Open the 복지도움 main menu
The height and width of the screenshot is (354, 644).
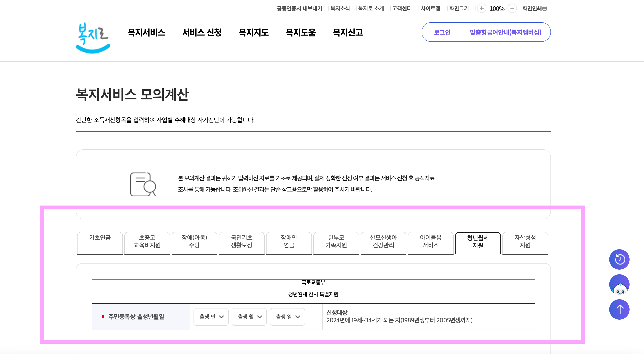[301, 32]
